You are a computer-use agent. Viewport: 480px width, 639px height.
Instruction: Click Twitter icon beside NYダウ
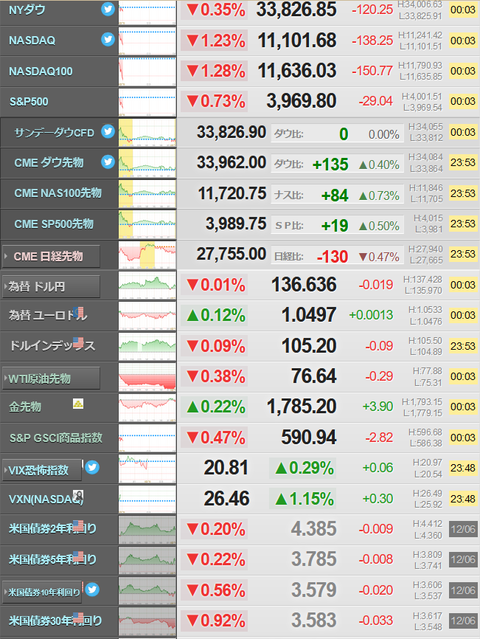pyautogui.click(x=108, y=9)
